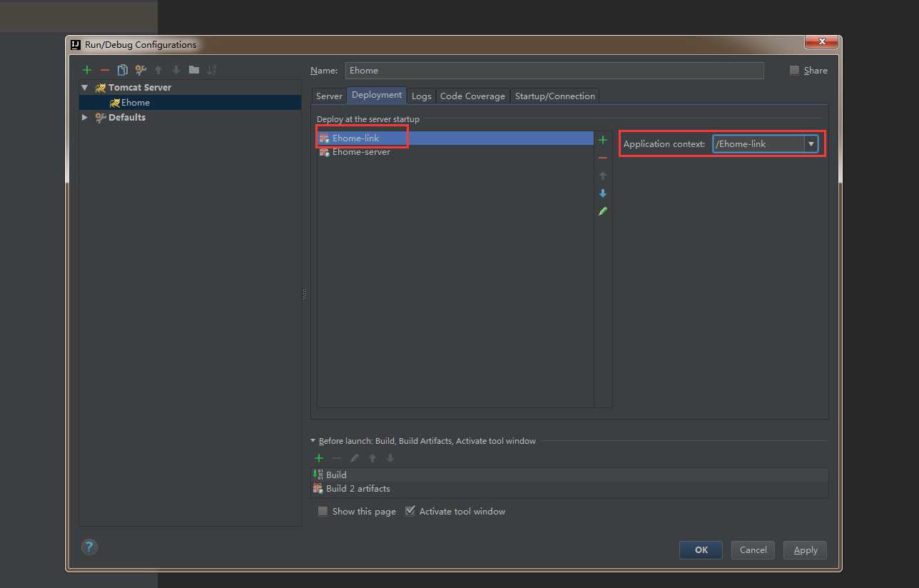Remove before launch task minus icon

[x=337, y=458]
